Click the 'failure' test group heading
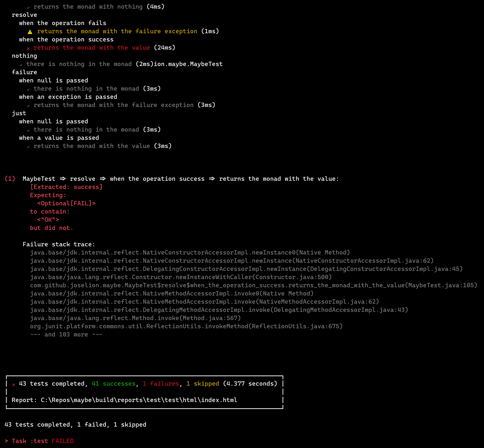484x448 pixels. [x=25, y=72]
